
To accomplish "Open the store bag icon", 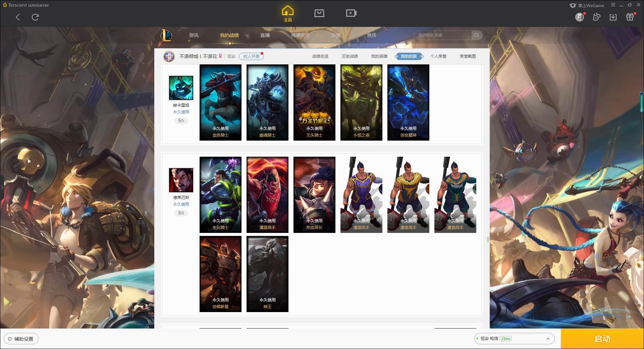I will click(319, 13).
